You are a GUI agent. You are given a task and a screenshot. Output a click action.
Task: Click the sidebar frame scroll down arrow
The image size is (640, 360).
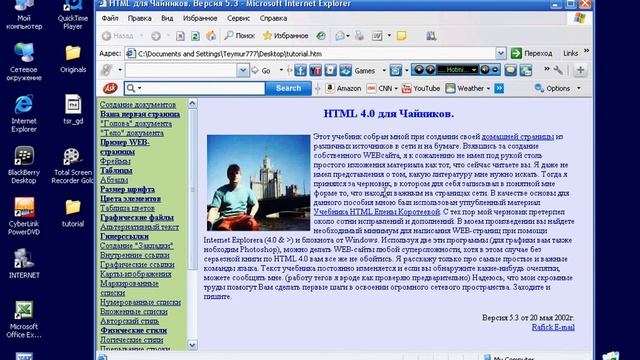192,345
